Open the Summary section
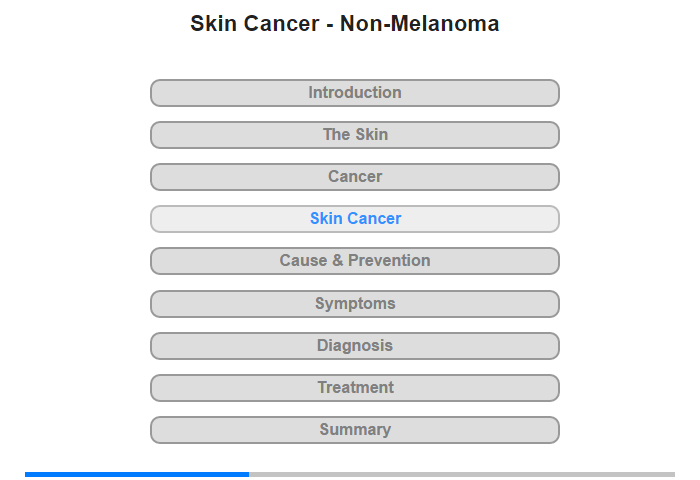 coord(355,430)
